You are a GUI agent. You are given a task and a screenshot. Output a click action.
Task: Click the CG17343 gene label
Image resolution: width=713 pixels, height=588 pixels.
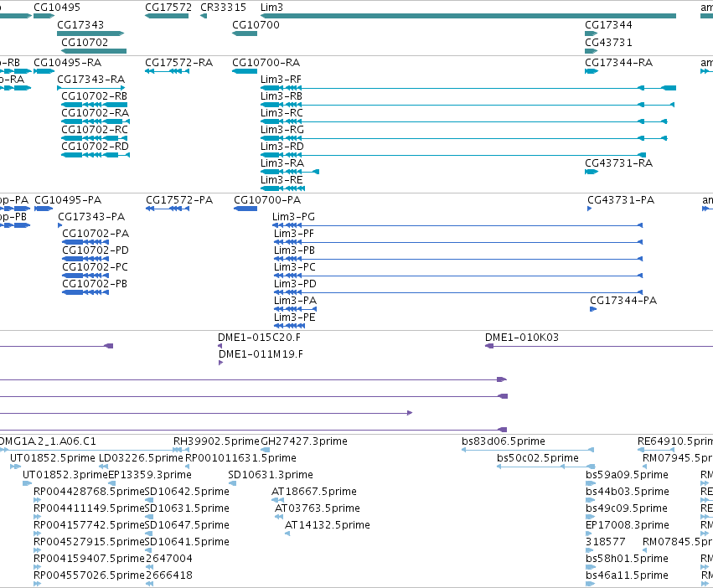click(80, 25)
